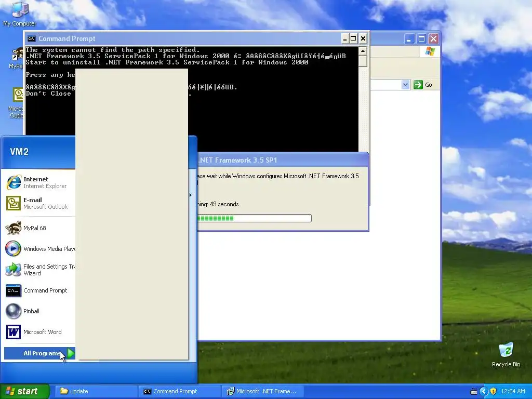Viewport: 532px width, 399px height.
Task: Click the security shield tray icon
Action: 493,392
